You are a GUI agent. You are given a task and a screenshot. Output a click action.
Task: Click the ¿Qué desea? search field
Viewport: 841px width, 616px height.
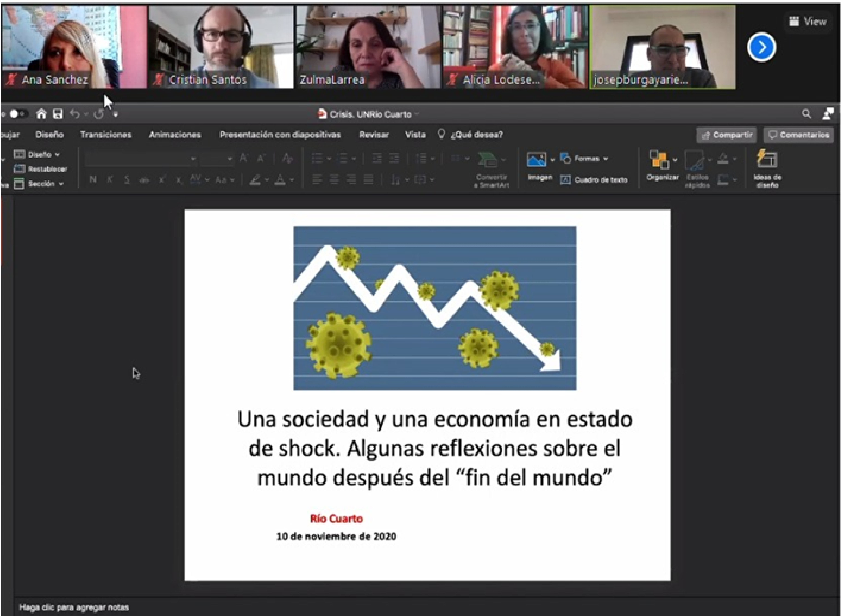(x=477, y=135)
